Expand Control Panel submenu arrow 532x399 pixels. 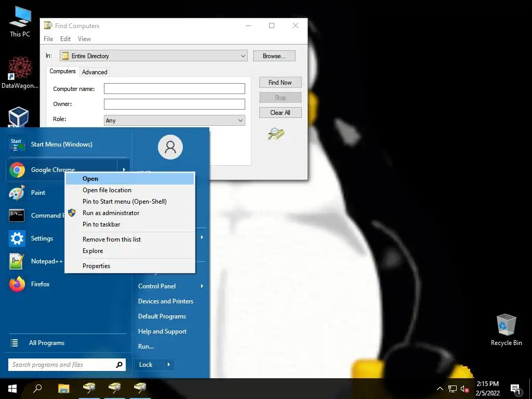[x=202, y=286]
